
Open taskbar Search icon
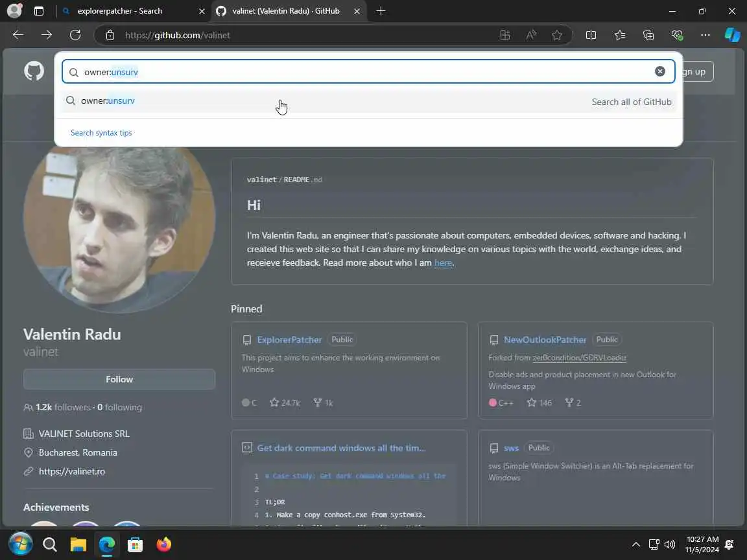(x=49, y=544)
